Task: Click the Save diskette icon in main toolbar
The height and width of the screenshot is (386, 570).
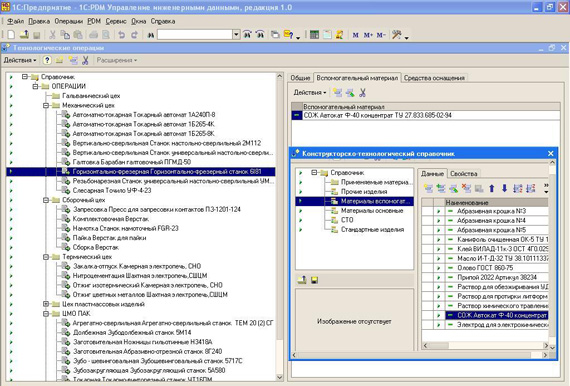Action: click(36, 35)
